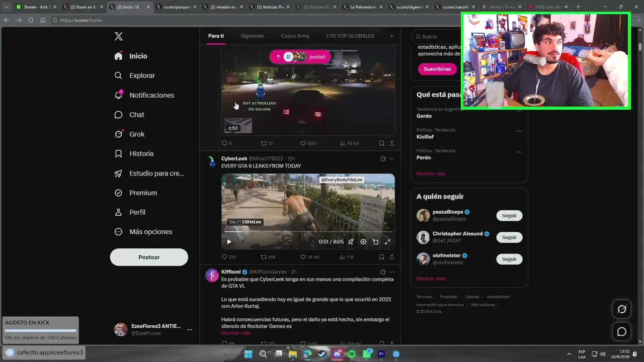Image resolution: width=644 pixels, height=362 pixels.
Task: Click the Suscribirse button
Action: 437,69
